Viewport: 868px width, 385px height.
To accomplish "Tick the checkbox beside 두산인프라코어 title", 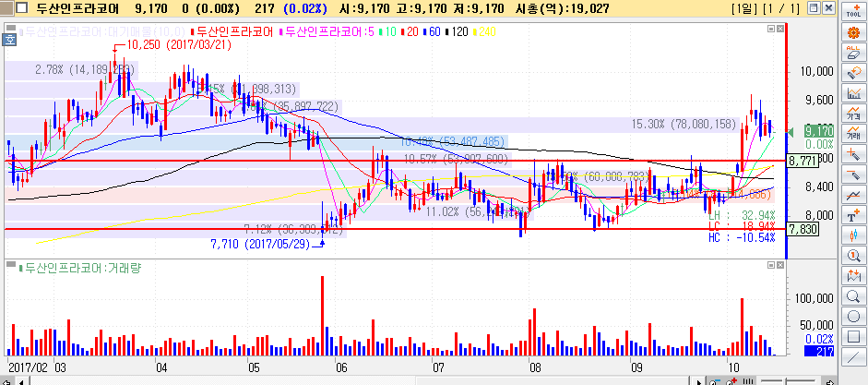I will click(22, 7).
